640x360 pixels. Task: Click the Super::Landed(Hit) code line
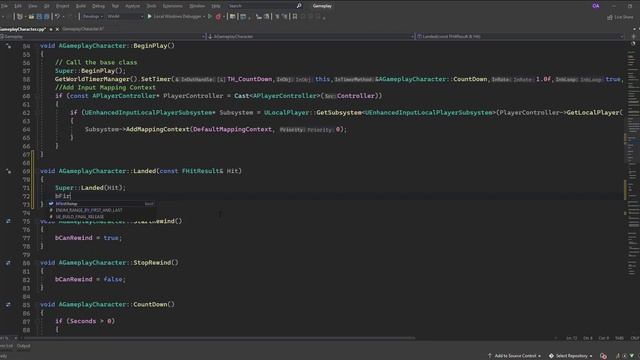91,188
